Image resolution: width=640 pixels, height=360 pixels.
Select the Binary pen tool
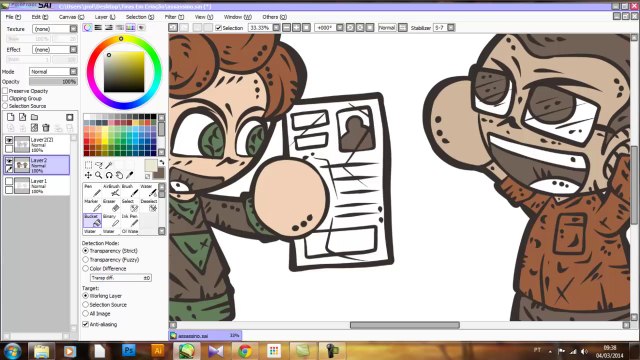(111, 220)
